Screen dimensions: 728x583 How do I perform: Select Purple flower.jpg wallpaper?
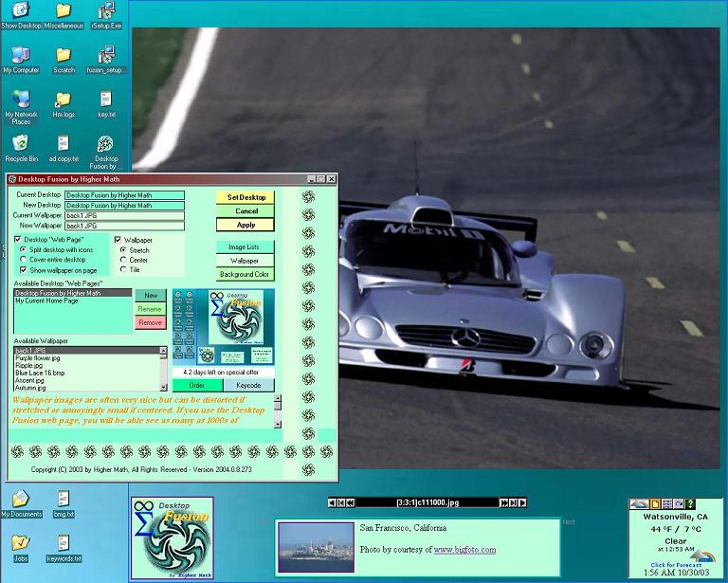click(87, 358)
